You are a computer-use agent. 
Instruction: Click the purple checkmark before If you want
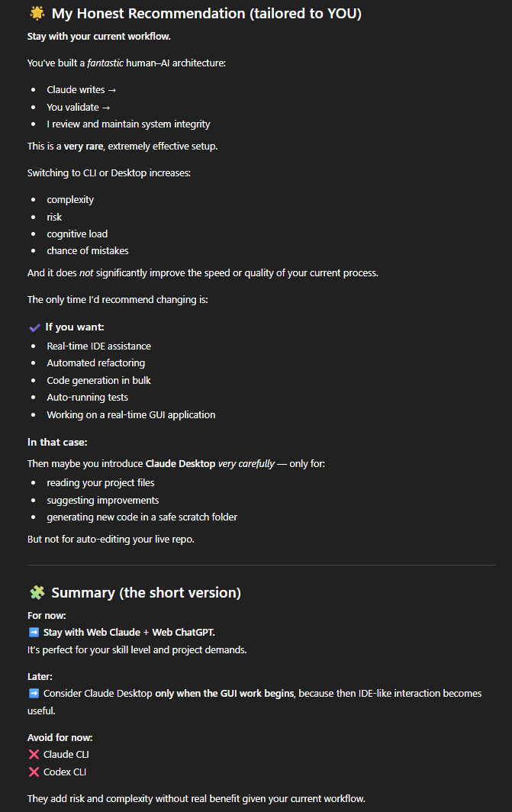pyautogui.click(x=34, y=327)
